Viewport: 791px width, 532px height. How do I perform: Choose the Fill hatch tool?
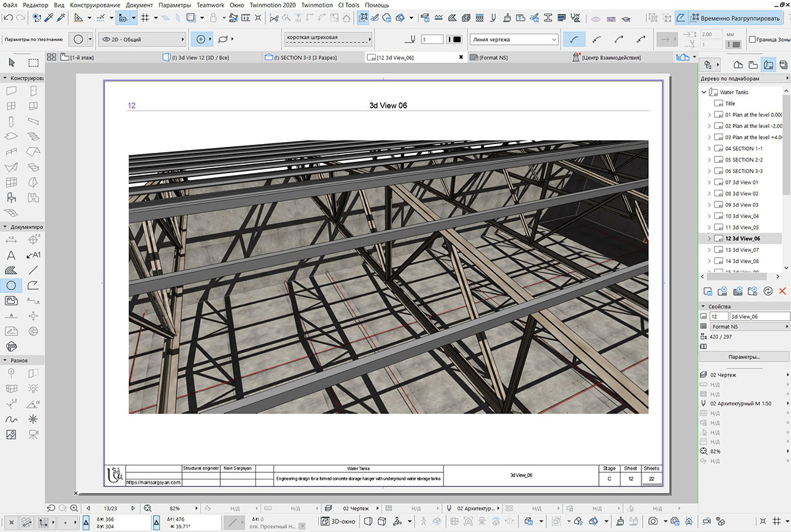(11, 270)
